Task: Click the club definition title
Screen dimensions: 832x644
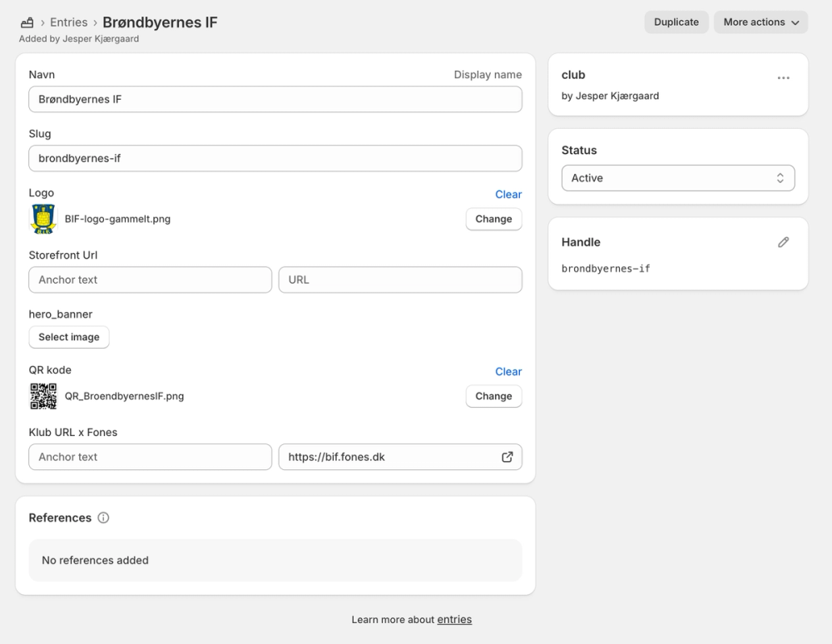Action: click(x=573, y=75)
